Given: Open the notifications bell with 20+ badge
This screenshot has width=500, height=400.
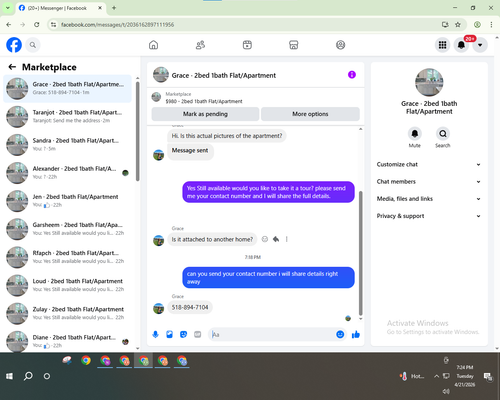Looking at the screenshot, I should point(461,45).
